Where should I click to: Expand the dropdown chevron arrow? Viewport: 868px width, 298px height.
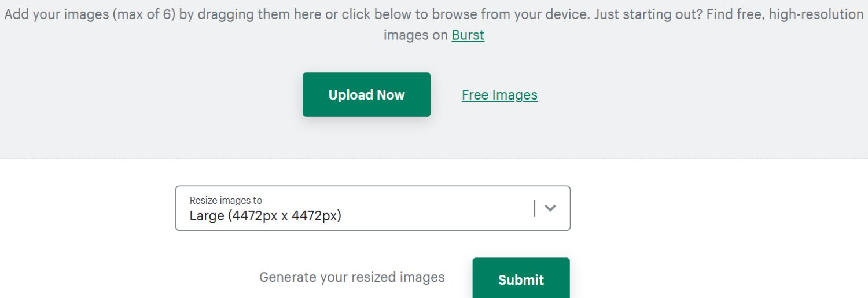click(550, 208)
